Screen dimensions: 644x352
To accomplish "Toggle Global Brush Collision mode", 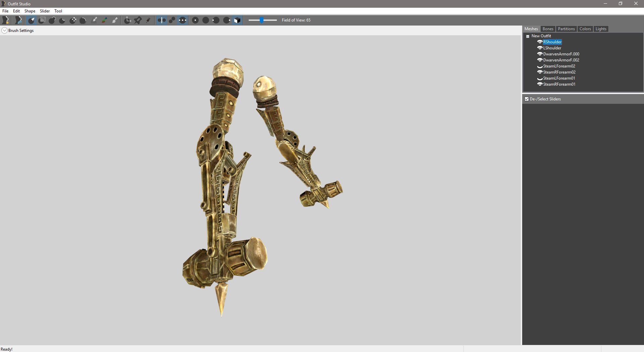I will point(182,20).
